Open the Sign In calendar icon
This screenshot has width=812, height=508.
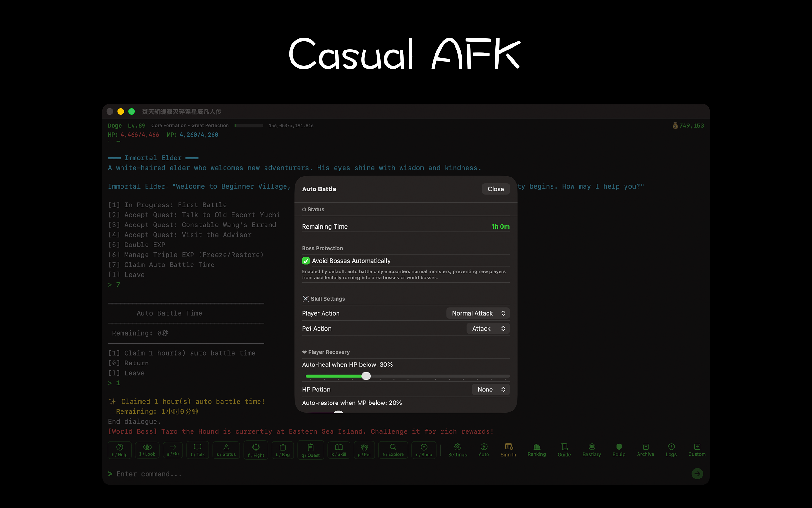(508, 450)
